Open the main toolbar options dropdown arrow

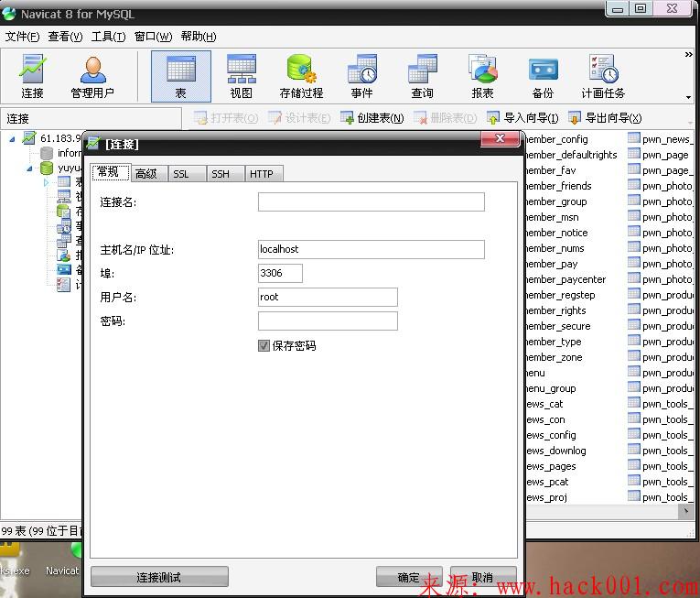click(689, 97)
